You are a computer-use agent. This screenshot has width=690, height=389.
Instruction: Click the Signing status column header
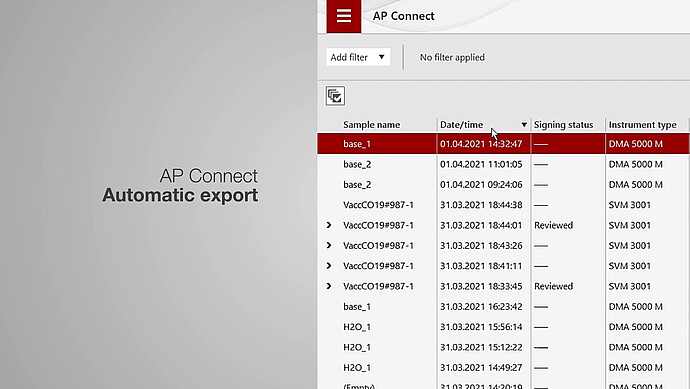click(x=563, y=125)
